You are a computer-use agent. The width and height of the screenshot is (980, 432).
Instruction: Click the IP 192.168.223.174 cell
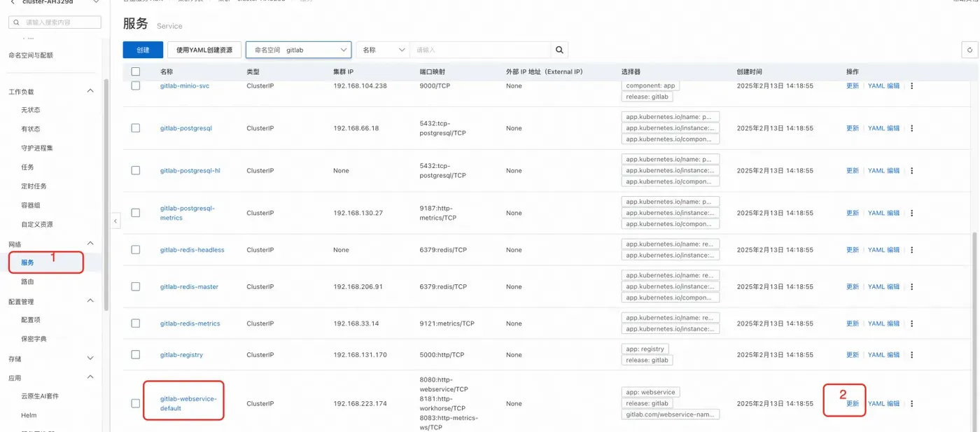coord(360,403)
